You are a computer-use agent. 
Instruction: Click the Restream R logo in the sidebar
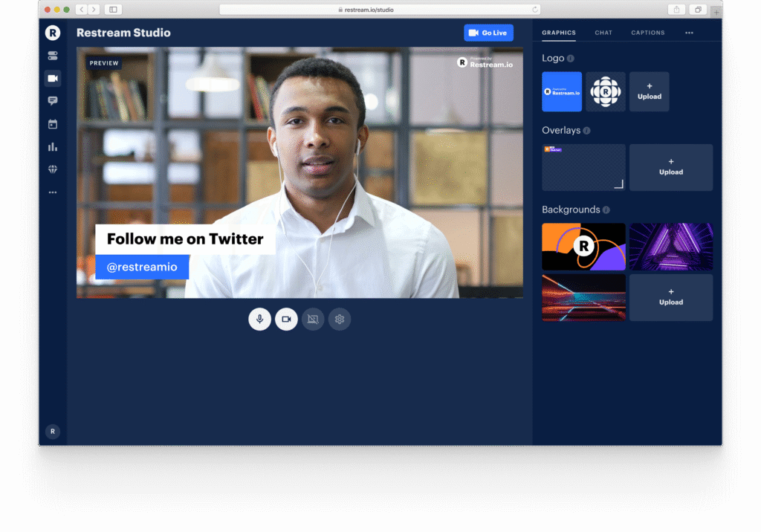click(x=53, y=33)
